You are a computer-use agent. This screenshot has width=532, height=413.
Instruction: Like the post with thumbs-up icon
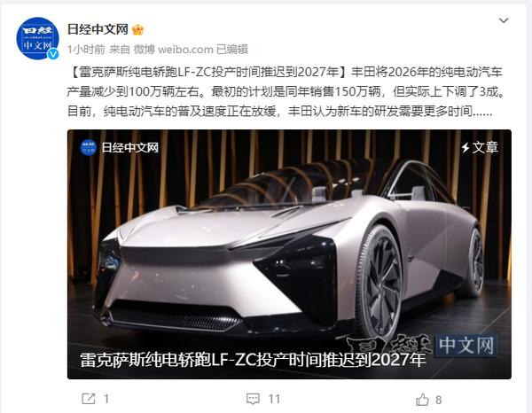point(422,400)
